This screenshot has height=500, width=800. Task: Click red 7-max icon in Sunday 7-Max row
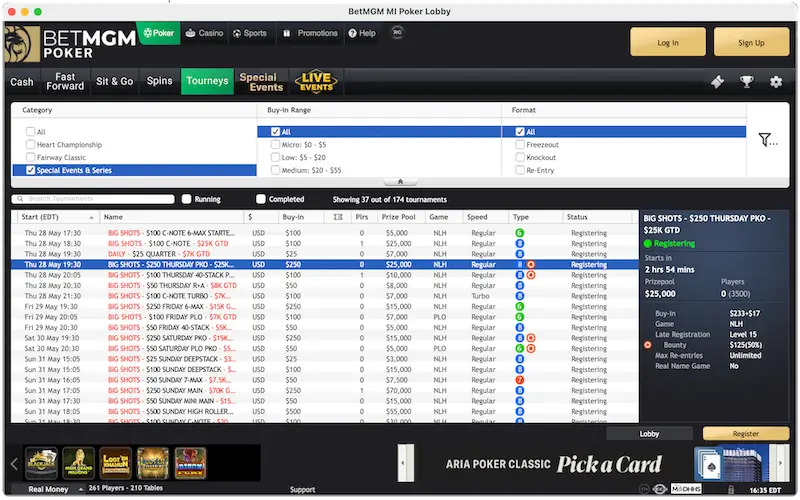point(519,380)
